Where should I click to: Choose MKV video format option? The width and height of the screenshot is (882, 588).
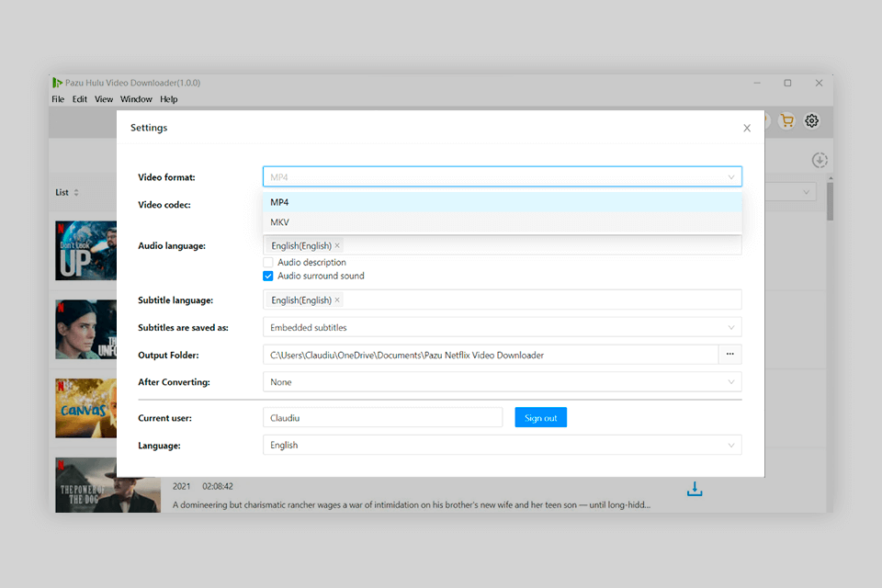pos(503,222)
